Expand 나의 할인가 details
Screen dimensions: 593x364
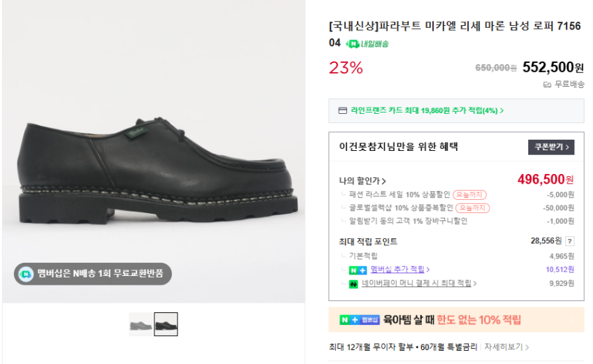(363, 181)
